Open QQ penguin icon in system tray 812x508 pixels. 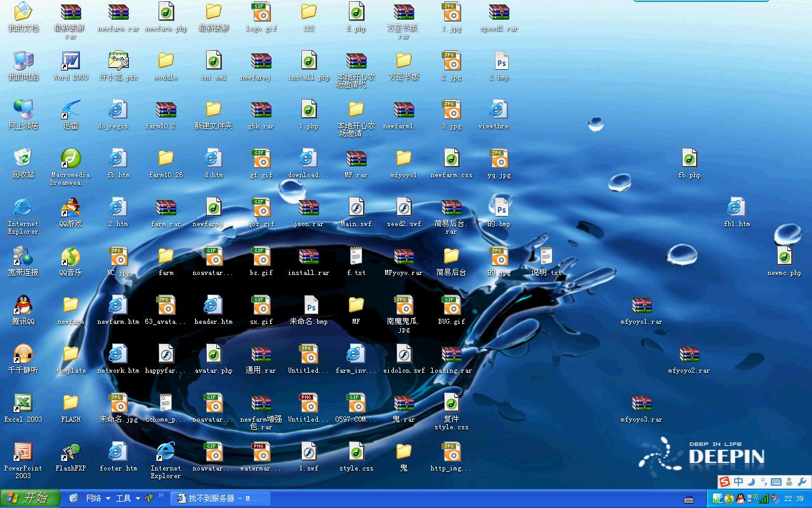point(740,498)
